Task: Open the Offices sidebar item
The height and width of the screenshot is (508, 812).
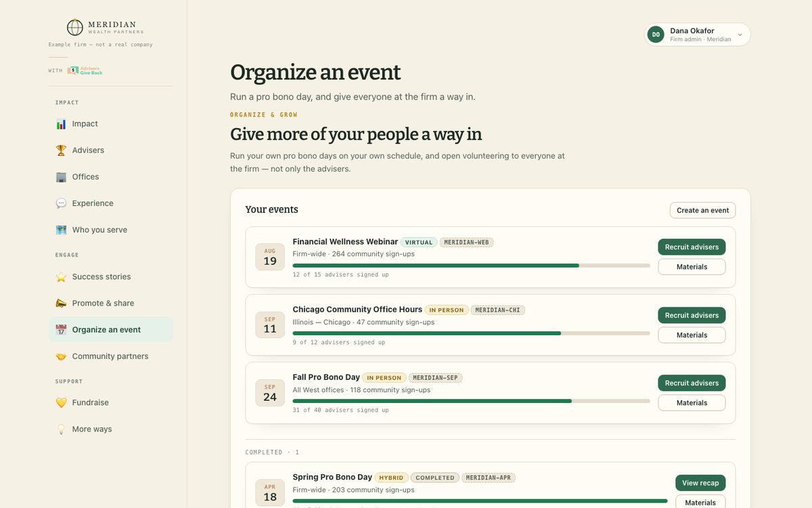Action: tap(111, 177)
